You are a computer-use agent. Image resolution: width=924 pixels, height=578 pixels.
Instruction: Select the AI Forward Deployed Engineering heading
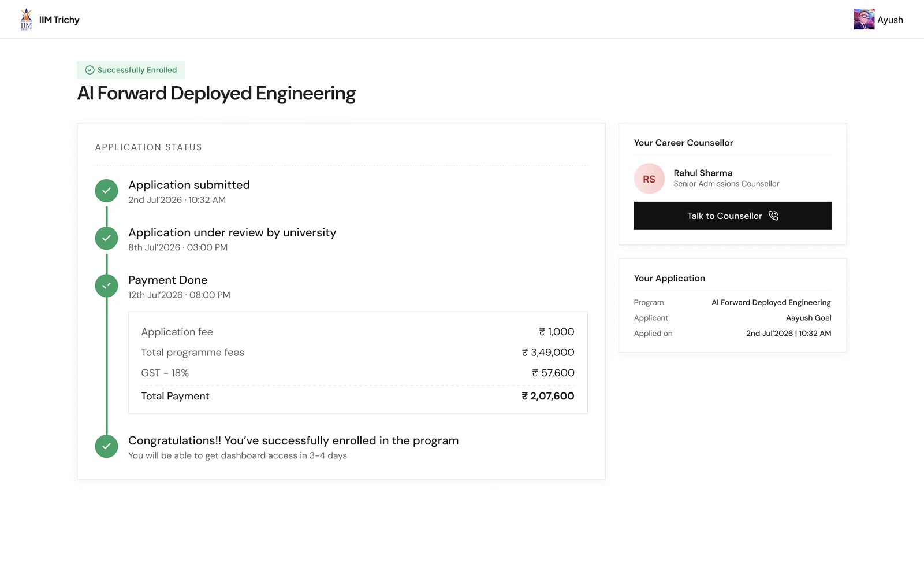[x=217, y=93]
